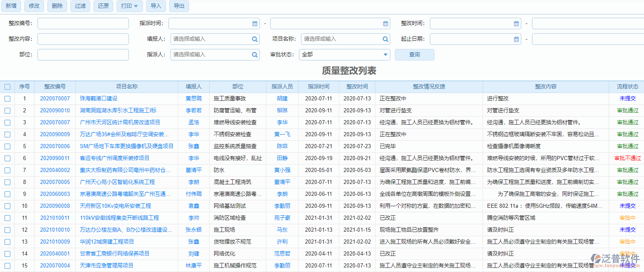
Task: Click inside the 整改编号 input field
Action: pyautogui.click(x=82, y=23)
